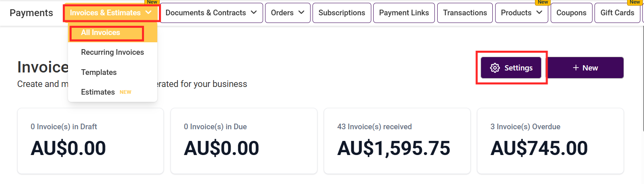The image size is (644, 184).
Task: Open the Coupons tab
Action: click(x=571, y=13)
